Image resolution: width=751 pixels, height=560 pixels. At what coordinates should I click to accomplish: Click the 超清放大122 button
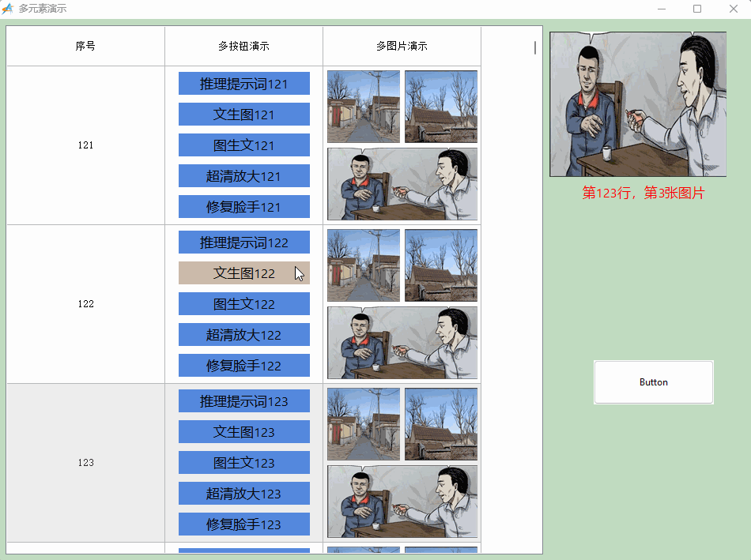[x=244, y=335]
